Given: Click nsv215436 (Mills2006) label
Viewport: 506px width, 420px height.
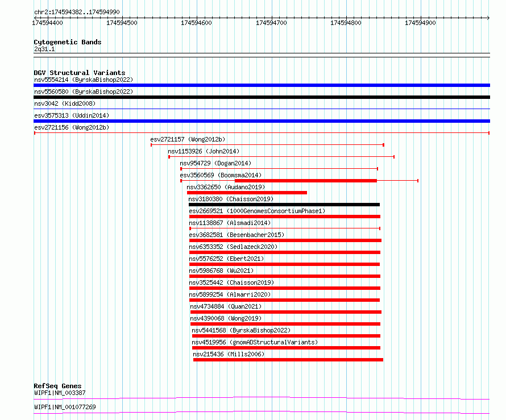Looking at the screenshot, I should [x=229, y=354].
